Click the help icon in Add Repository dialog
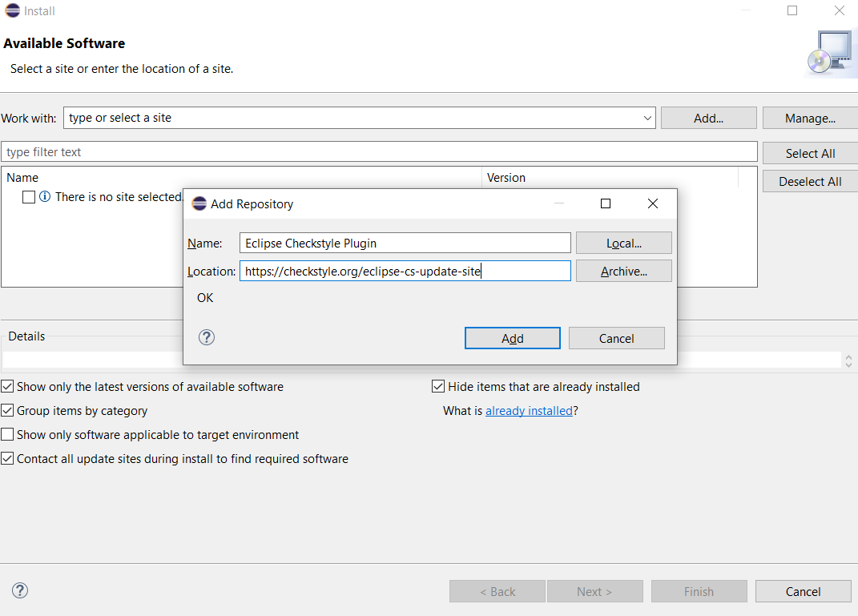Viewport: 858px width, 616px height. pyautogui.click(x=207, y=337)
